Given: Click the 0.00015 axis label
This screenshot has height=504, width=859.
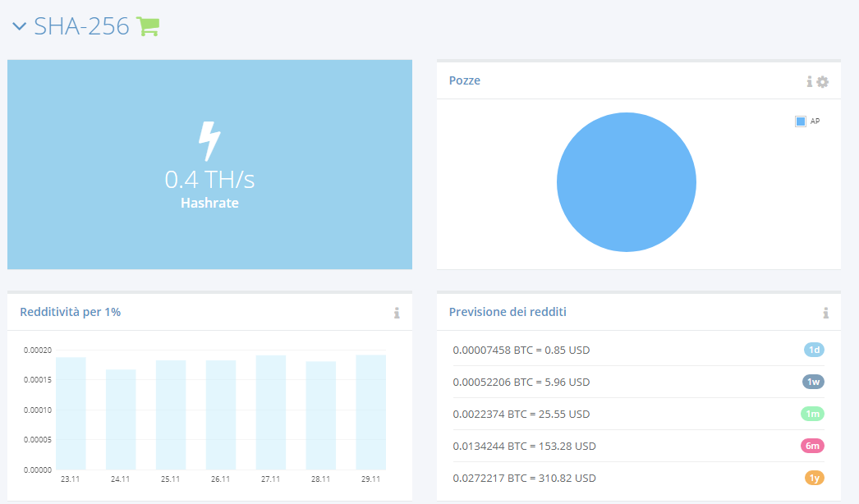Looking at the screenshot, I should click(x=38, y=380).
